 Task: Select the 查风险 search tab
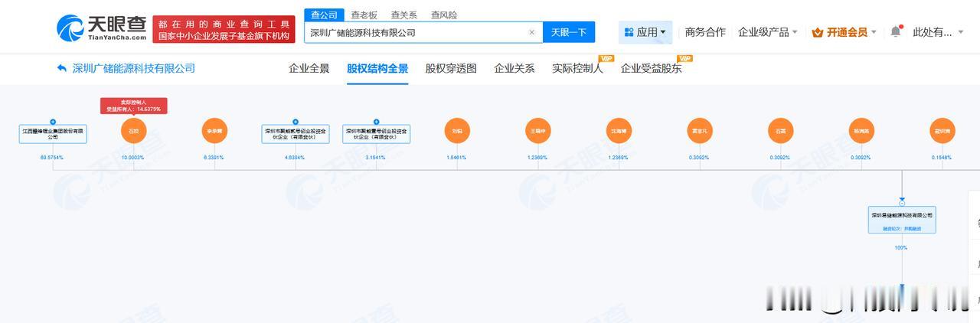tap(443, 15)
